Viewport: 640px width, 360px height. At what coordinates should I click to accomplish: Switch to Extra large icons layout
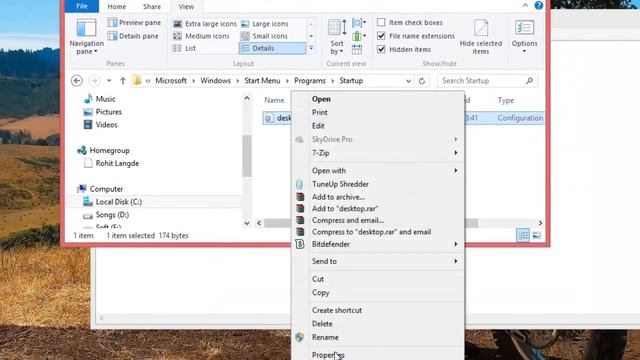[x=205, y=24]
